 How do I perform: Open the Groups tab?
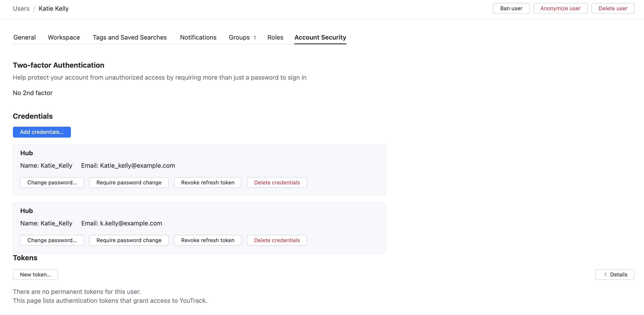point(239,37)
